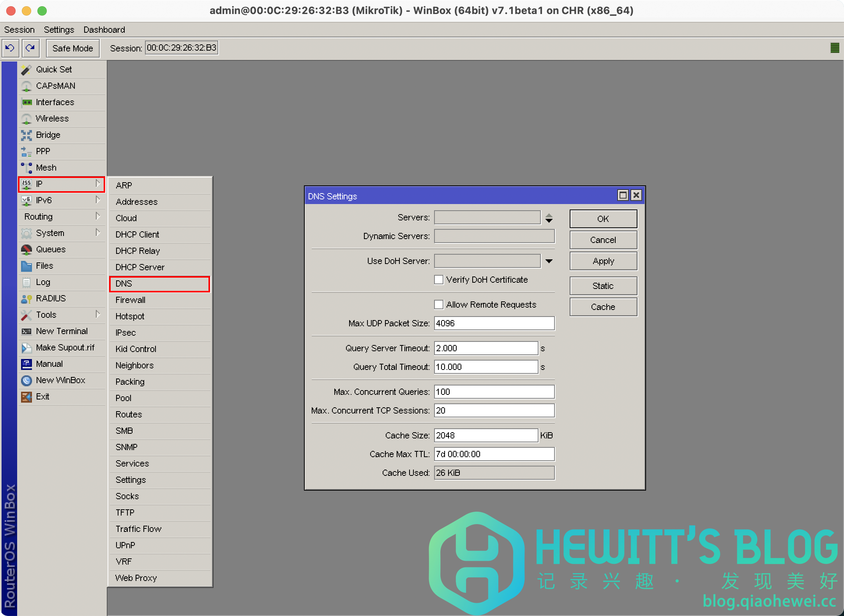Click the redo arrow icon in toolbar

point(30,48)
